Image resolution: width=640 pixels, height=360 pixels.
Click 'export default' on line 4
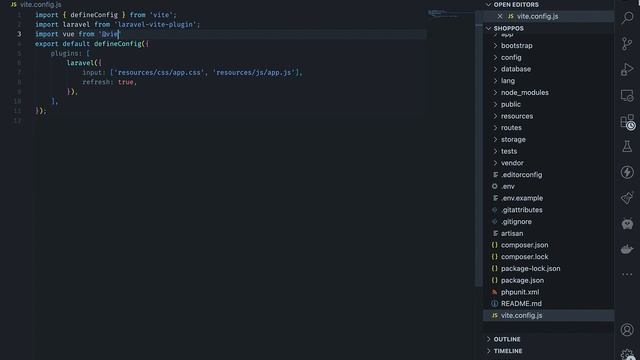[x=62, y=44]
